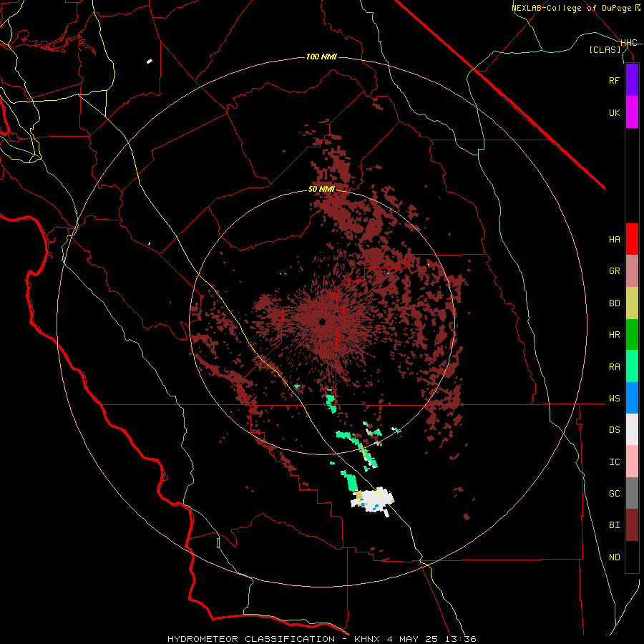Screen dimensions: 644x644
Task: Click the 4 MAY 25 date text
Action: click(x=414, y=639)
